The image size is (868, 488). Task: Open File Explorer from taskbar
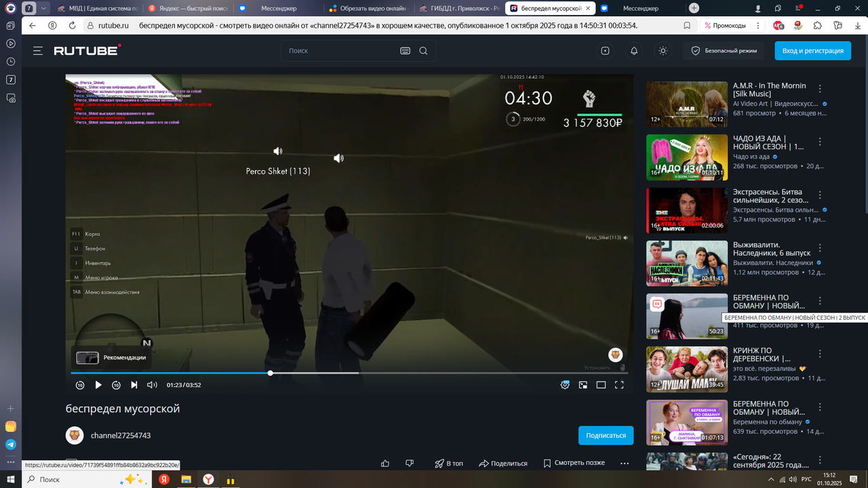click(186, 479)
